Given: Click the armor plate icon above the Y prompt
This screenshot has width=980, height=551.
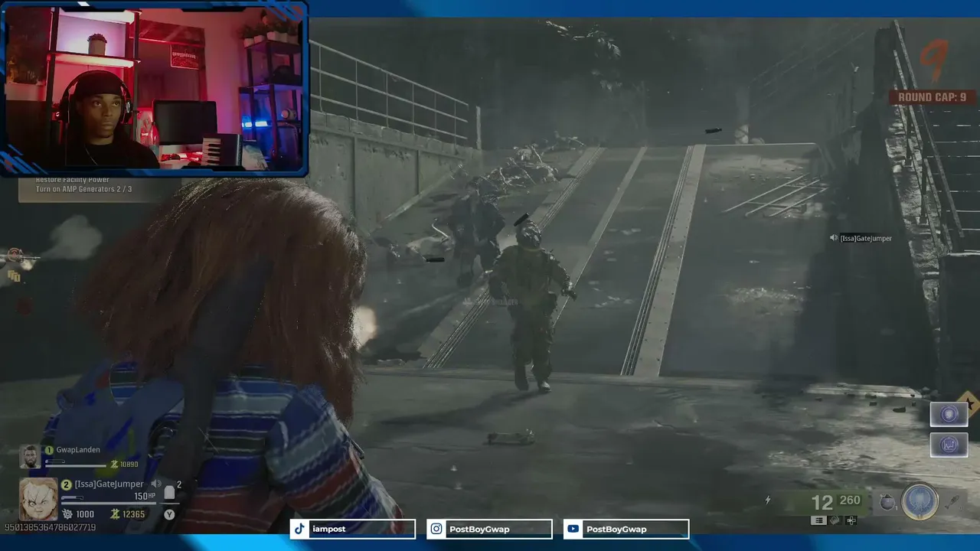Looking at the screenshot, I should pos(169,493).
